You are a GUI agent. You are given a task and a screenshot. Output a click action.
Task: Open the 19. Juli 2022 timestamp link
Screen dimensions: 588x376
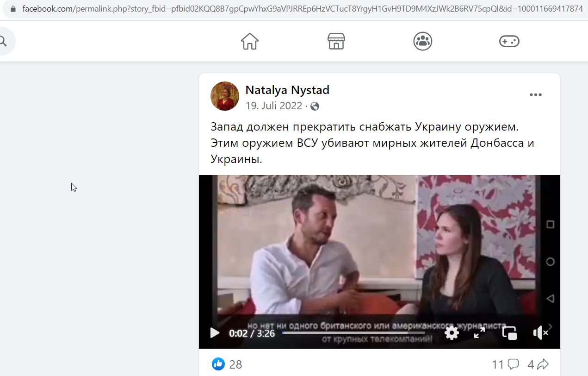tap(273, 106)
